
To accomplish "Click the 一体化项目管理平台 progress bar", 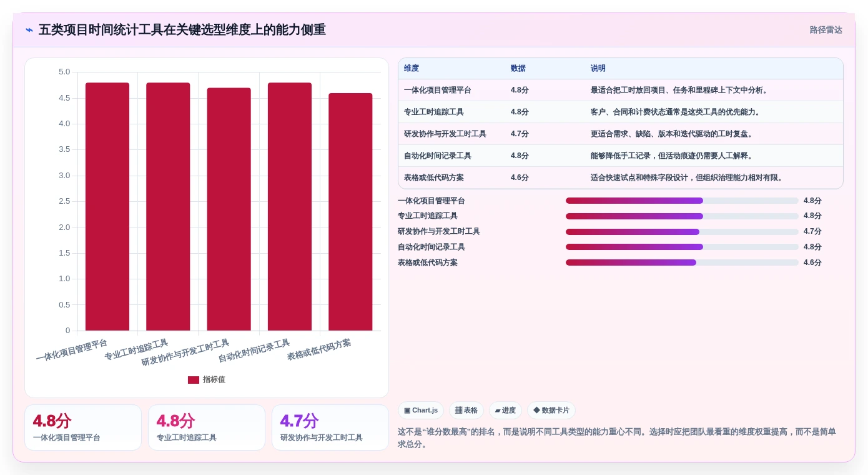I will pyautogui.click(x=682, y=201).
